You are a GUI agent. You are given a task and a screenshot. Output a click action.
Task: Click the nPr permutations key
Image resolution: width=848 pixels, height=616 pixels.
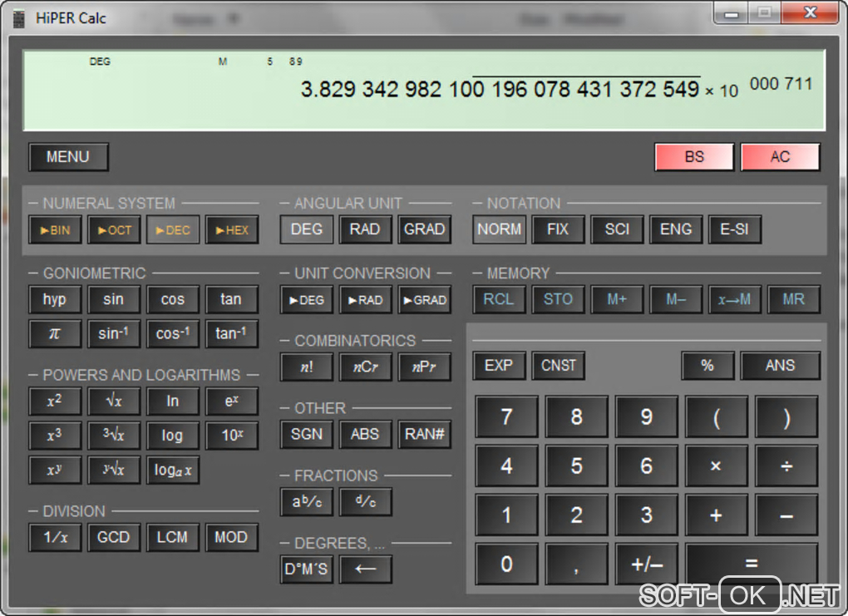[425, 367]
